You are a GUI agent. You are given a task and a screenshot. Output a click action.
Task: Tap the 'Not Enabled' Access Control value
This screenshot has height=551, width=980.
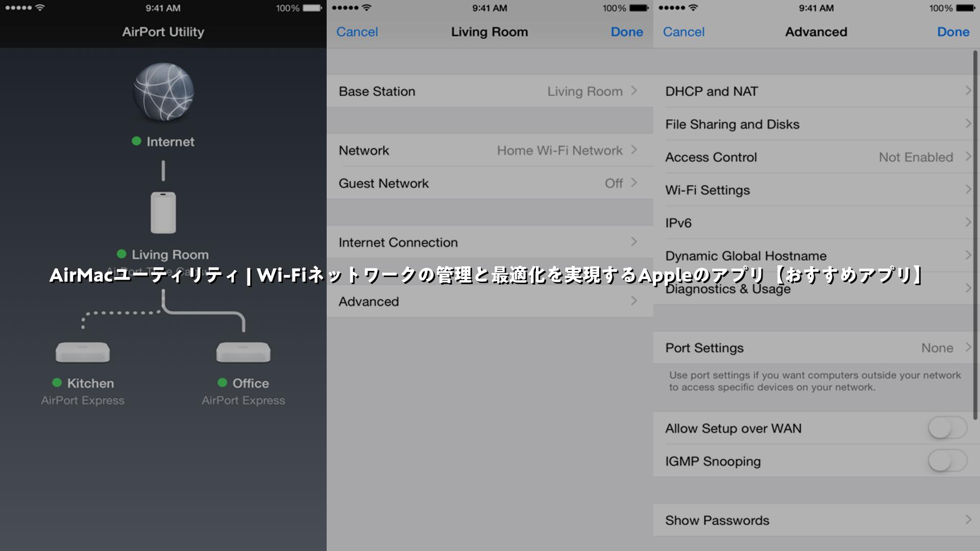916,157
